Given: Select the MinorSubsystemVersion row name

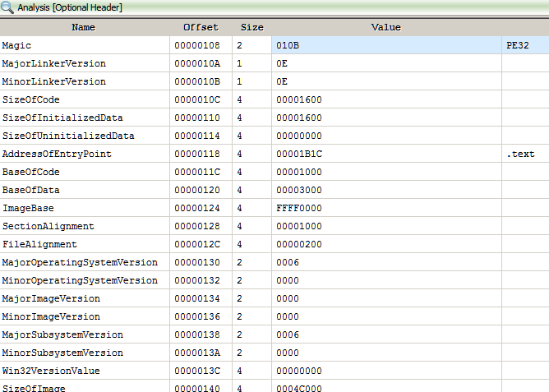Looking at the screenshot, I should click(62, 353).
